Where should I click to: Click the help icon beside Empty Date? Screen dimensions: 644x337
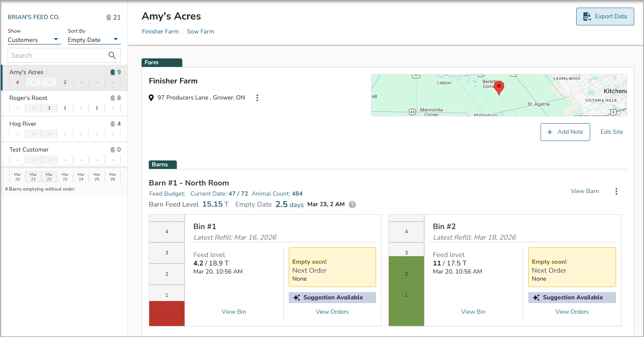[352, 204]
